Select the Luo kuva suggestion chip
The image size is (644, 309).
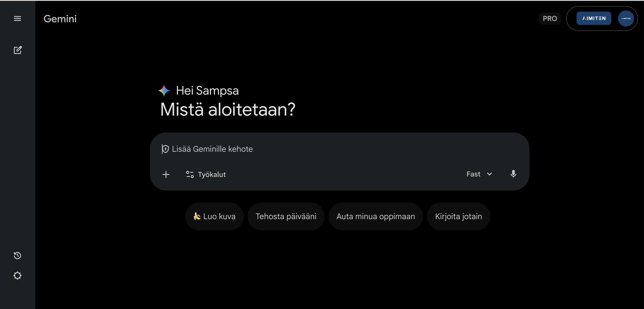(x=214, y=216)
